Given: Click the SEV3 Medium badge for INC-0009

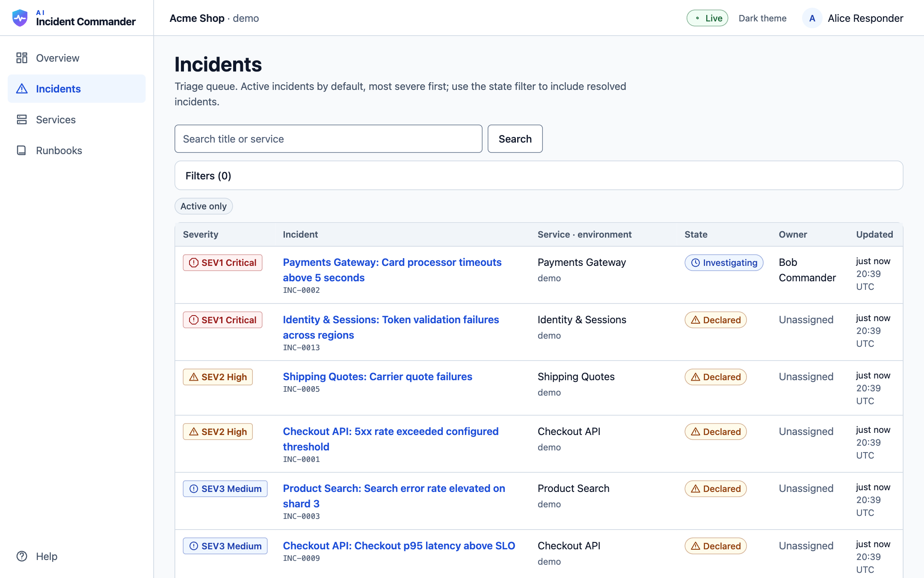Looking at the screenshot, I should [x=225, y=546].
